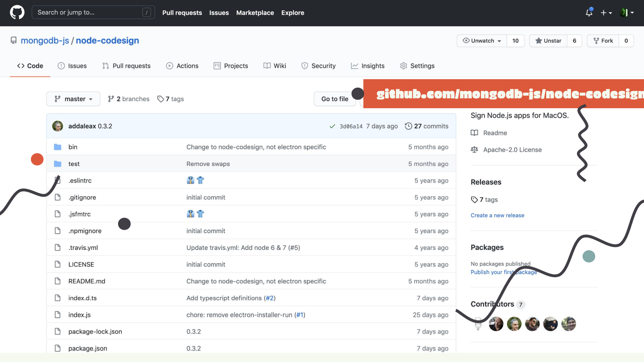This screenshot has width=644, height=362.
Task: Click the GitHub Octocat logo
Action: click(x=17, y=12)
